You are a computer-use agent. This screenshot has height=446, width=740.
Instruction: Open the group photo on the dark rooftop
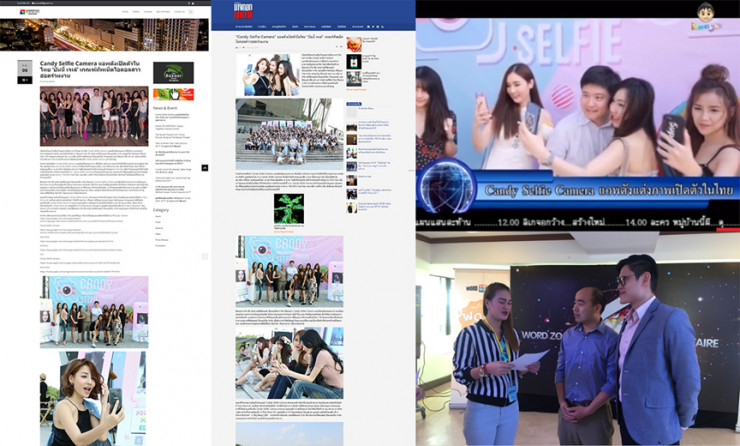[94, 116]
